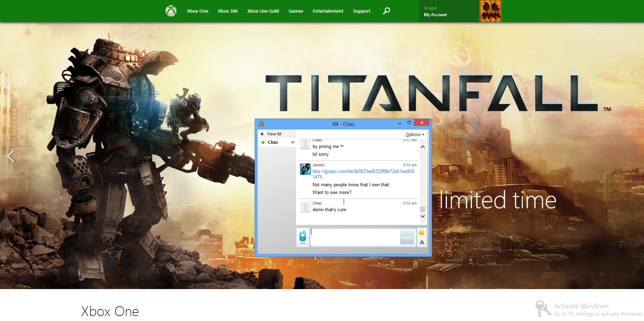Focus the IM message input box
This screenshot has width=644, height=321.
click(x=355, y=238)
